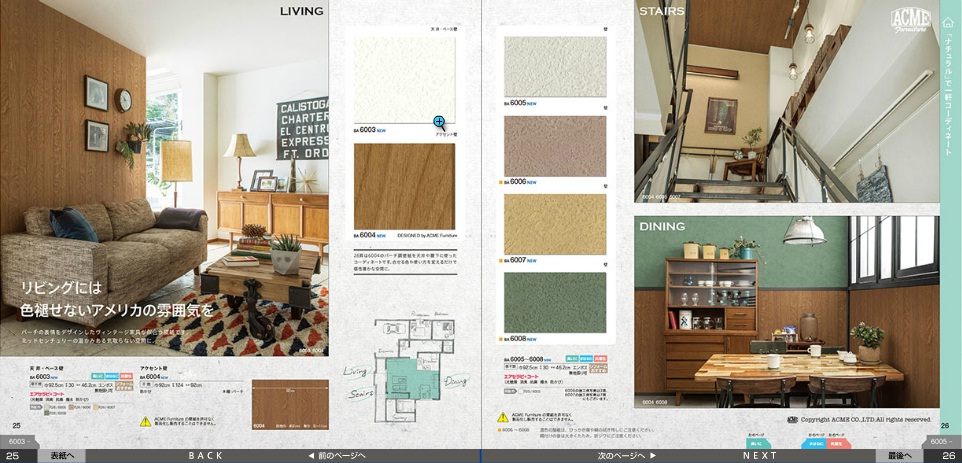The height and width of the screenshot is (463, 962).
Task: Jump to the last page with 最後へ
Action: pyautogui.click(x=898, y=455)
